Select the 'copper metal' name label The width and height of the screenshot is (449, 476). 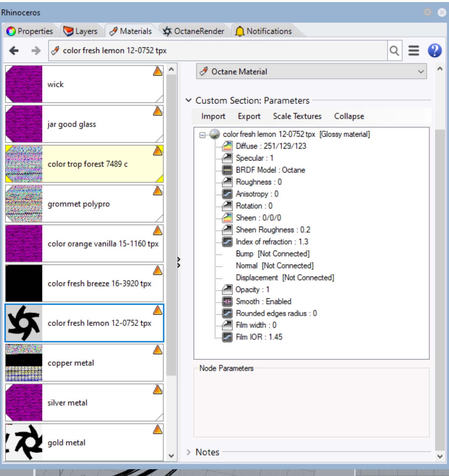click(71, 363)
